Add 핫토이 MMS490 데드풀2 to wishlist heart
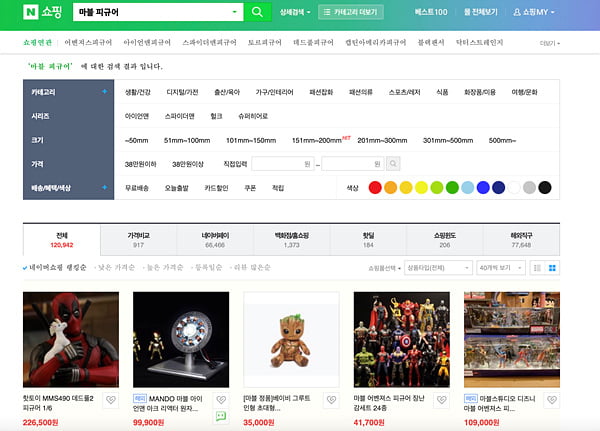The image size is (600, 431). point(111,400)
